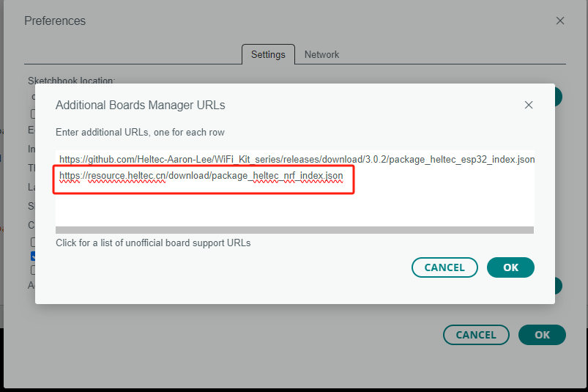Image resolution: width=588 pixels, height=392 pixels.
Task: Click CANCEL at bottom of Preferences window
Action: (476, 335)
